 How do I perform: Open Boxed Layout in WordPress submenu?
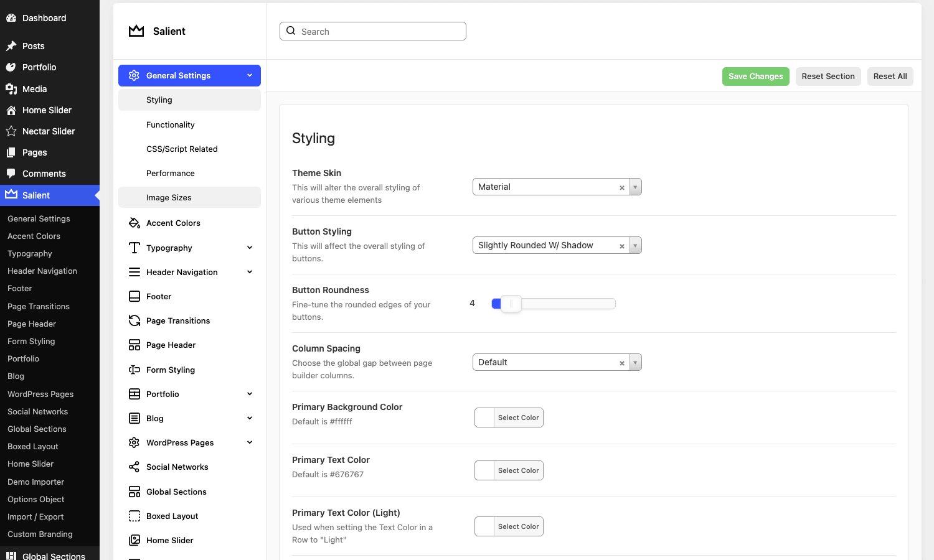tap(33, 446)
